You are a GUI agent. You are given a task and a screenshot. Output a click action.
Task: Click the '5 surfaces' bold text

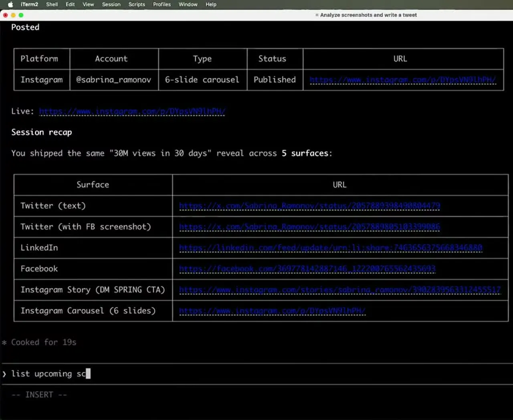305,153
